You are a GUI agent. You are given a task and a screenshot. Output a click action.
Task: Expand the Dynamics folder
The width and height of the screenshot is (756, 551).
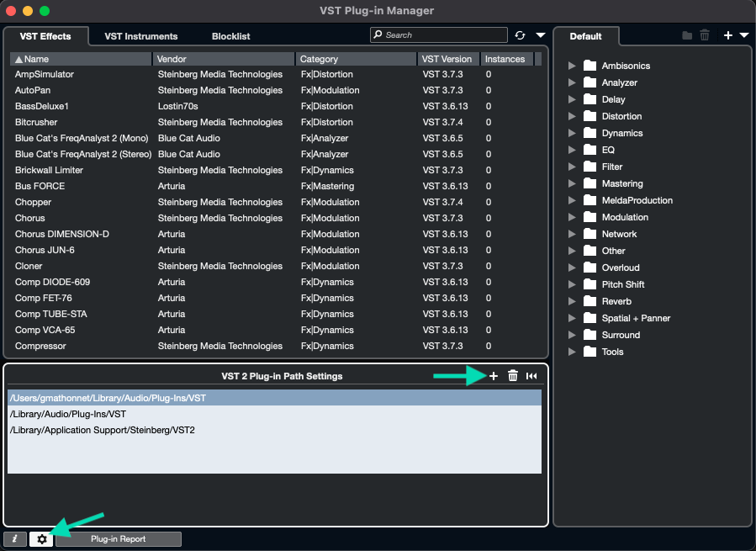coord(572,133)
